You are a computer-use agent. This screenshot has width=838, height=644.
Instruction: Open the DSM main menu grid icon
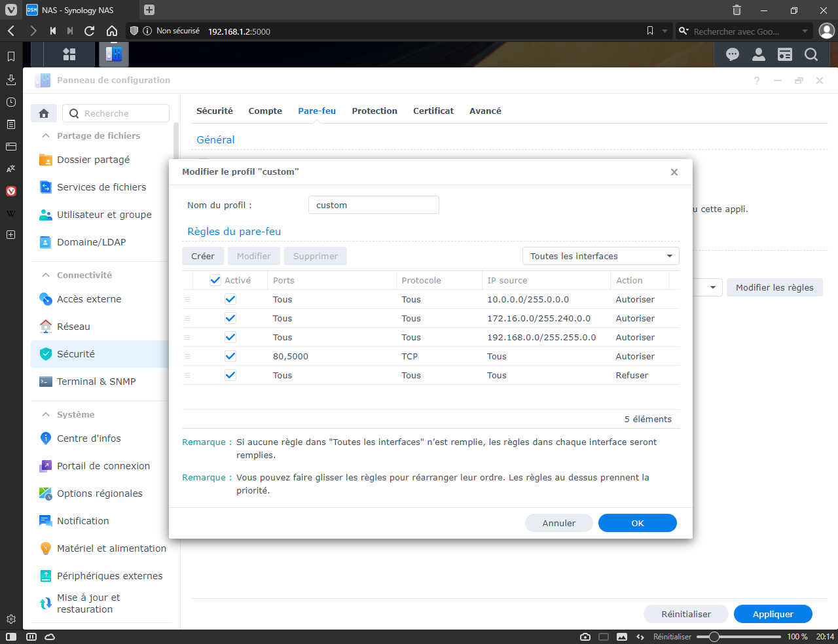click(x=69, y=54)
